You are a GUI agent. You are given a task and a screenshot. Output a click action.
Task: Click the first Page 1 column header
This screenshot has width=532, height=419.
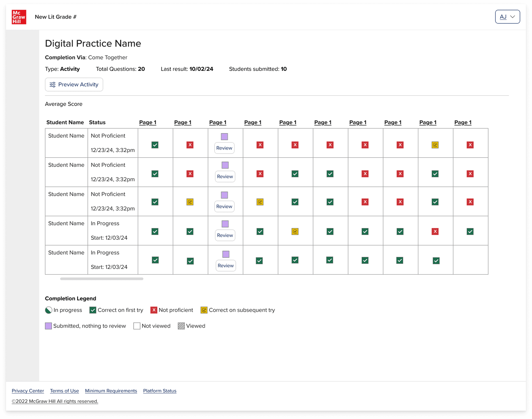coord(148,122)
